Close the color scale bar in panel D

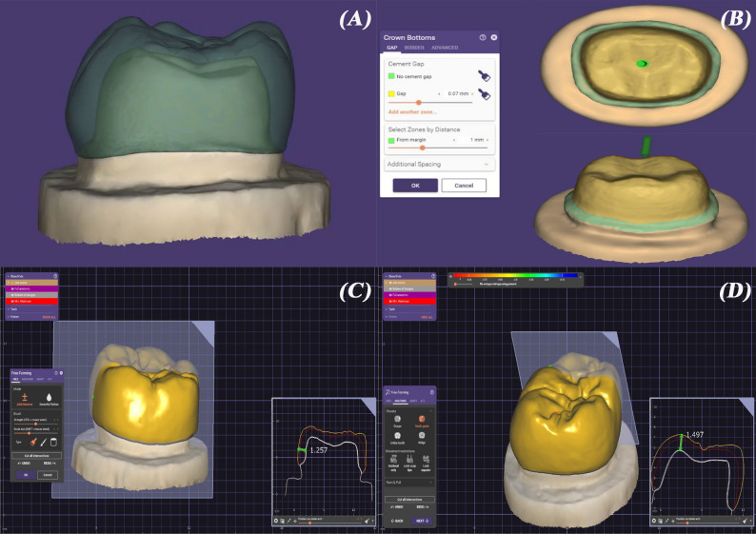[x=450, y=276]
